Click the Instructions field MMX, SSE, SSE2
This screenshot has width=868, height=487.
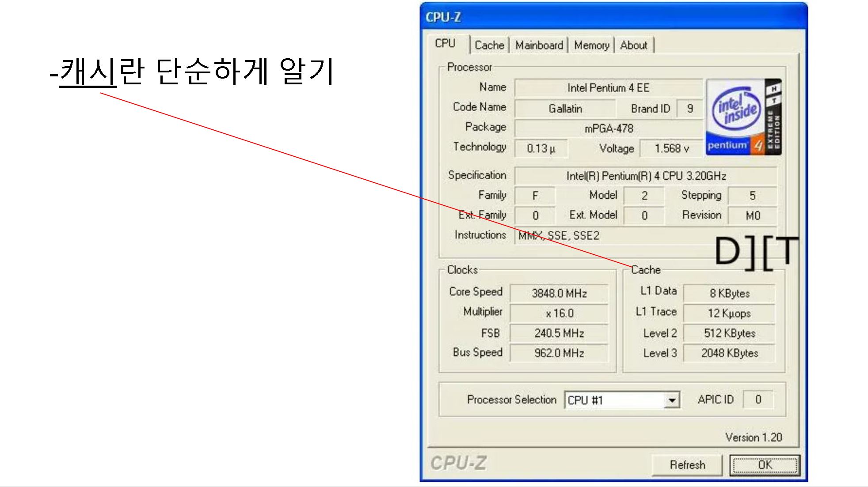(646, 236)
